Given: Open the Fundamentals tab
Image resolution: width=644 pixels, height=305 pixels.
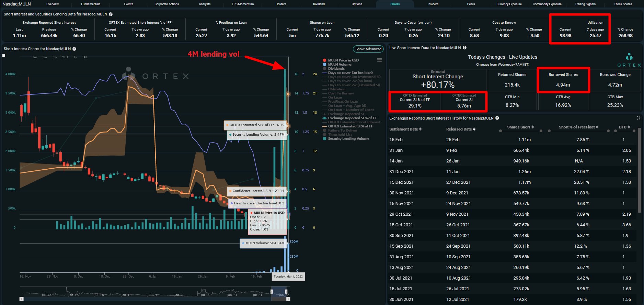Looking at the screenshot, I should click(x=91, y=4).
